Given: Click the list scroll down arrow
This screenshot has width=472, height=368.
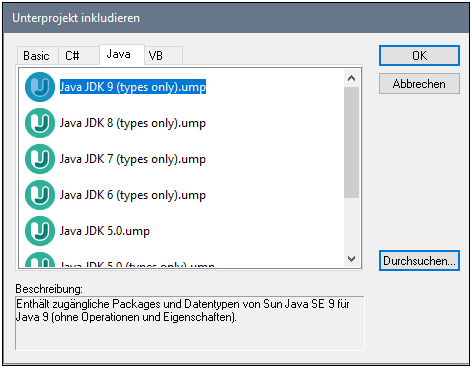Looking at the screenshot, I should [x=351, y=259].
